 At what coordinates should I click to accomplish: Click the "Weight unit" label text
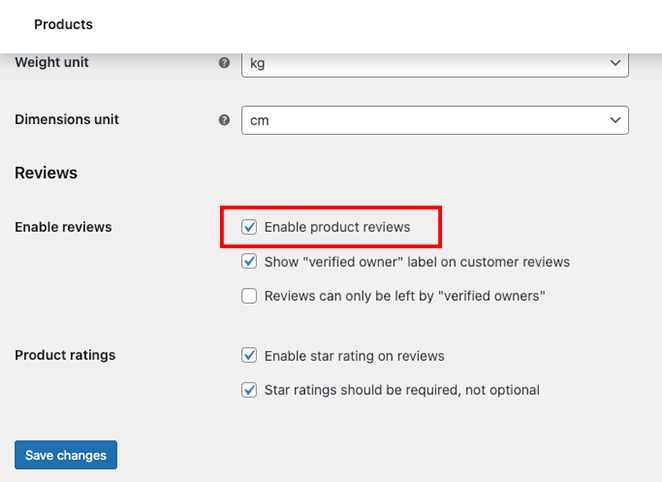tap(52, 62)
